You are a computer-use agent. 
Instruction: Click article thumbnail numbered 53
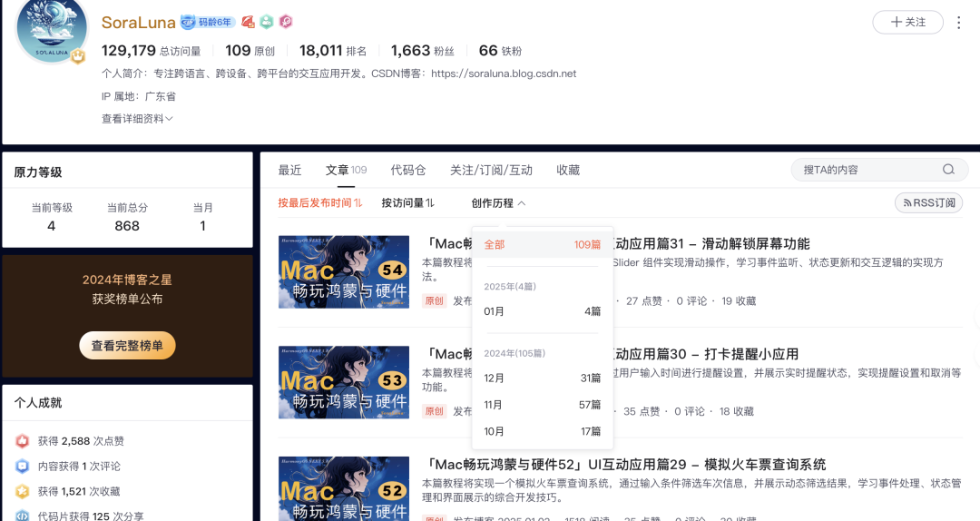[344, 382]
